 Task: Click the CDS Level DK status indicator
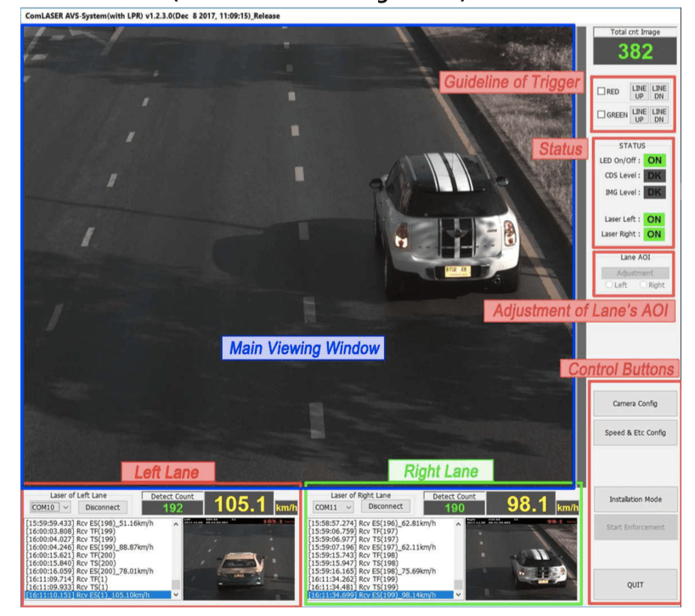tap(654, 176)
